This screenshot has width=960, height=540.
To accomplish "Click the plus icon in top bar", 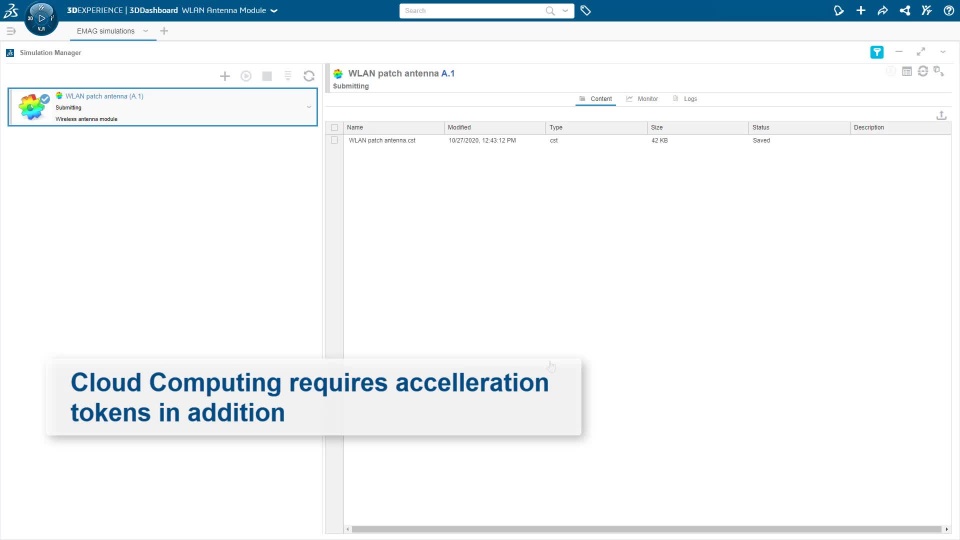I will [x=861, y=10].
